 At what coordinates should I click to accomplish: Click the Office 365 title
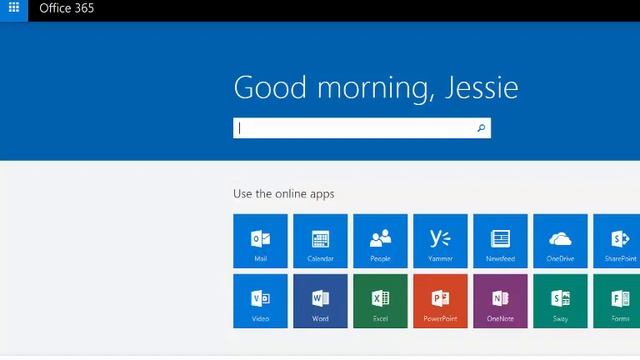[67, 8]
